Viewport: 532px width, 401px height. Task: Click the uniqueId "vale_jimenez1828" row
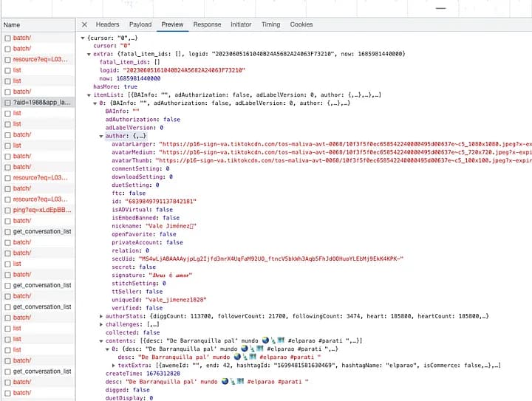[159, 300]
